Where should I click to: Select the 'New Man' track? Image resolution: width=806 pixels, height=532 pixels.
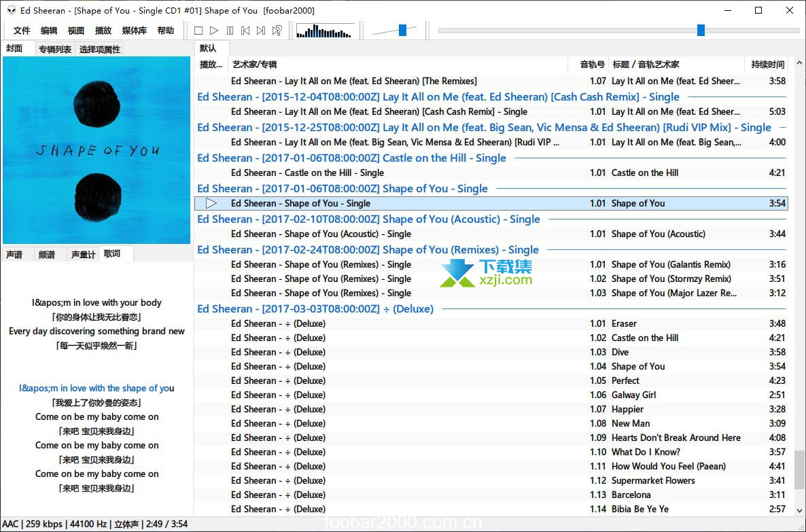pos(491,423)
